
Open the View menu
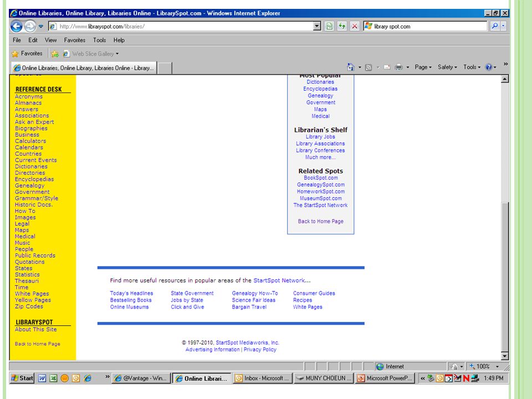coord(50,40)
